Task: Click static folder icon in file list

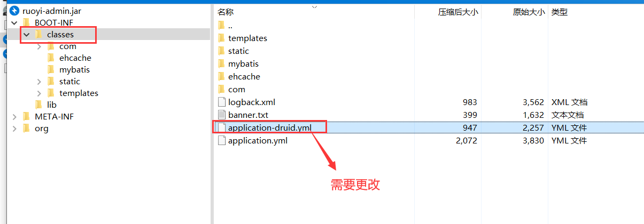Action: 222,51
